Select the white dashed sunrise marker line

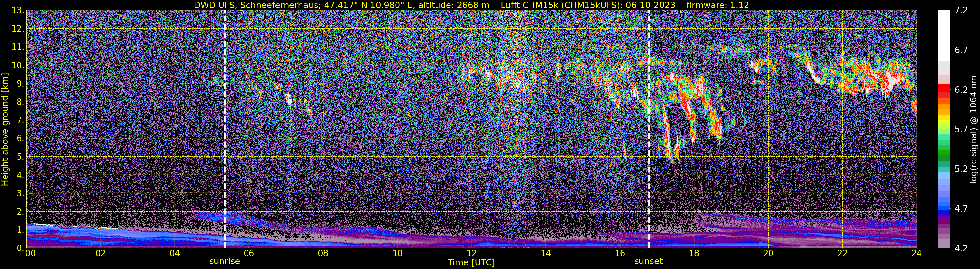(224, 129)
